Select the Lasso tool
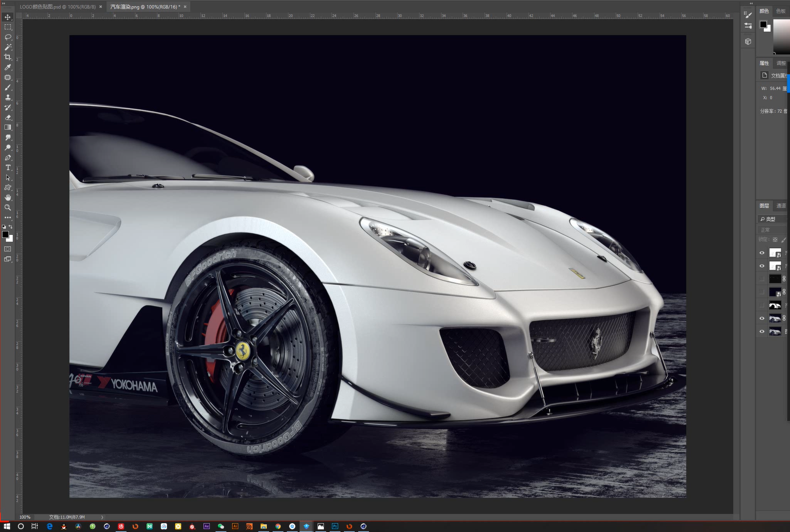 pyautogui.click(x=8, y=37)
